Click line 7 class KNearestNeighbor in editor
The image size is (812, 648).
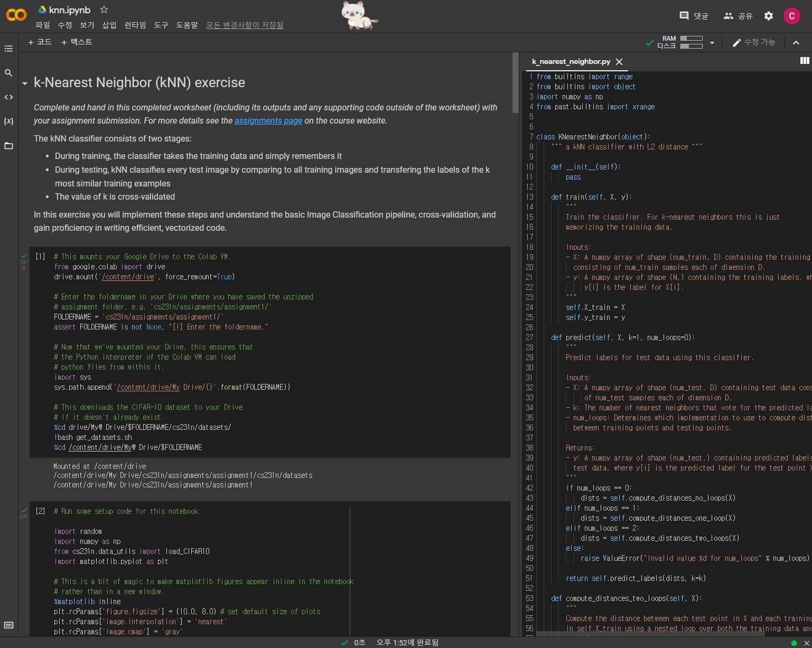coord(593,137)
